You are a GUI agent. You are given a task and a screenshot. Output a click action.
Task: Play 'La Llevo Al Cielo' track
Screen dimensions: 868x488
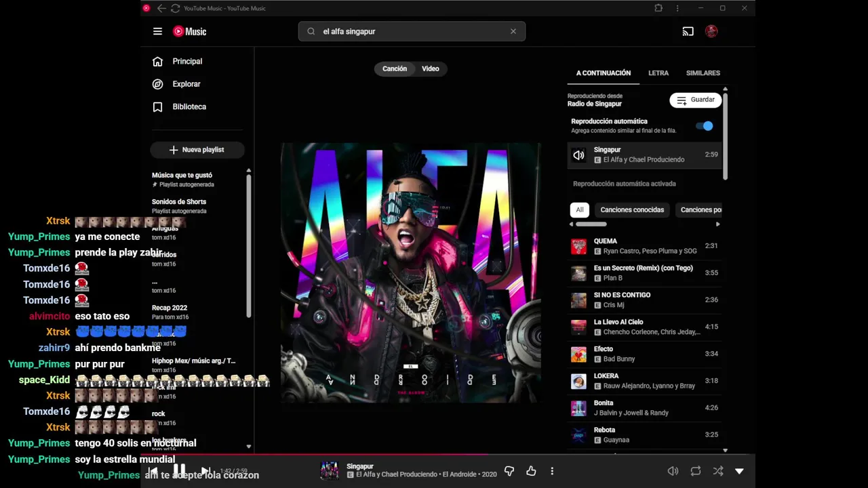point(644,327)
